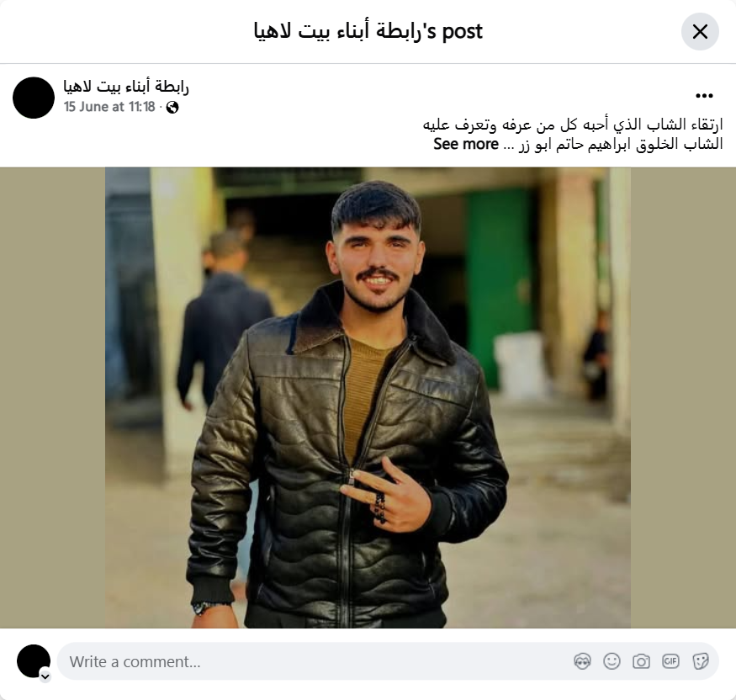The height and width of the screenshot is (700, 736).
Task: Expand the commenting-identity chevron on your avatar
Action: [45, 676]
